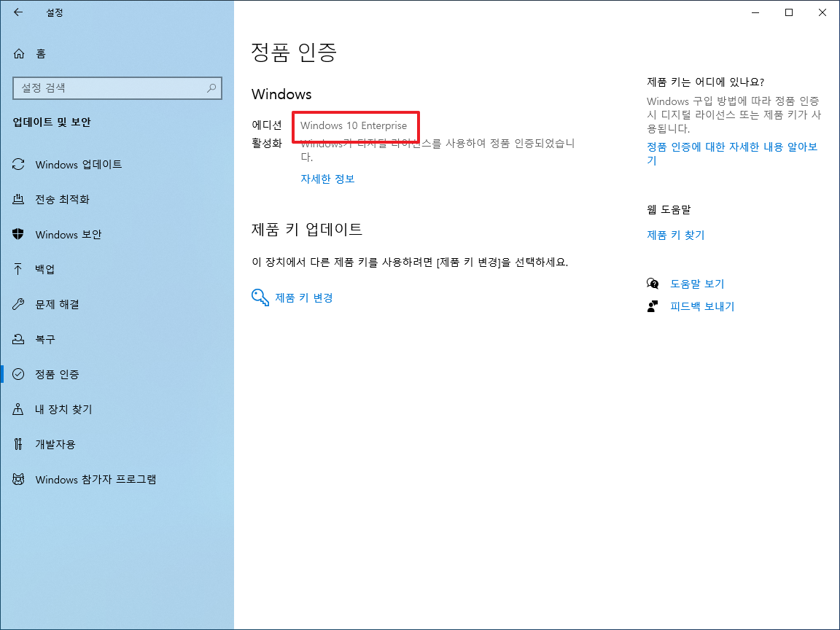Open 내 장치 찾기 settings
Screen dimensions: 840x630
[x=63, y=409]
